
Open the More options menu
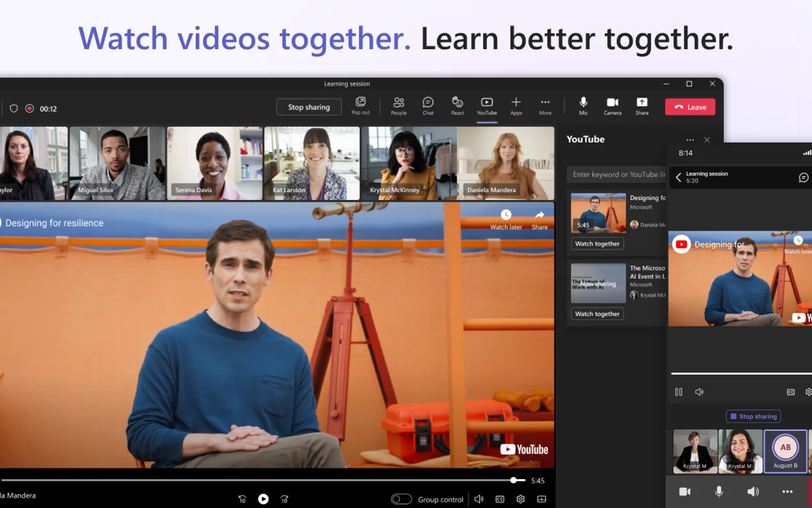[545, 106]
